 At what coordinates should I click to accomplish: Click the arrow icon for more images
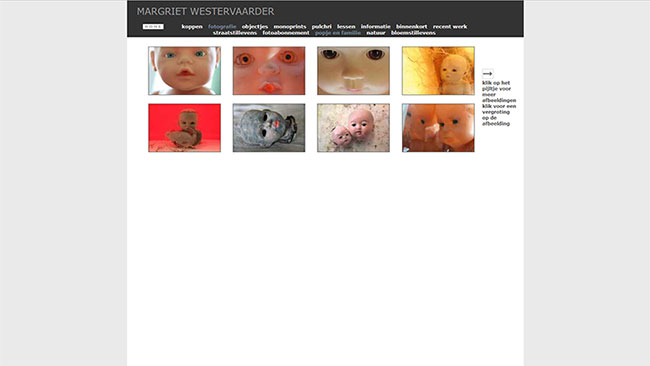(488, 74)
